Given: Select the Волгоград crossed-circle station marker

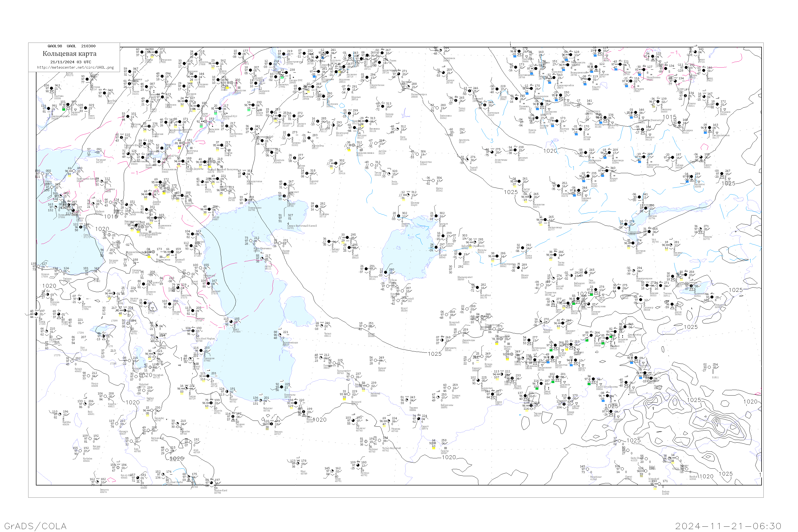Looking at the screenshot, I should pos(184,143).
